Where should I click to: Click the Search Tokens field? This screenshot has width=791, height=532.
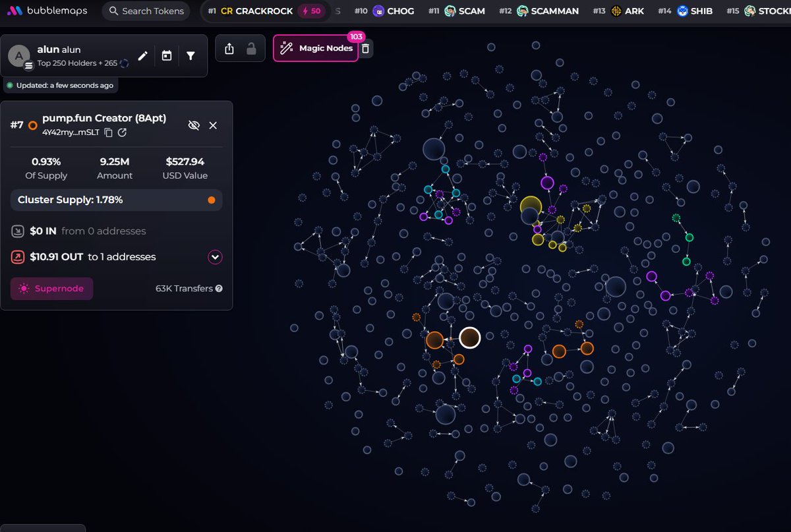pos(146,11)
